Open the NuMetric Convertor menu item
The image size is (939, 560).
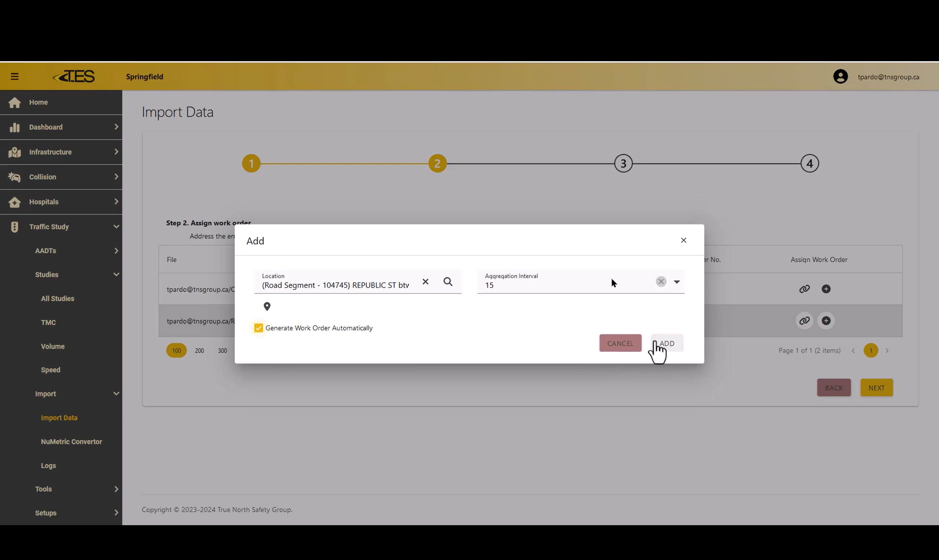point(72,442)
